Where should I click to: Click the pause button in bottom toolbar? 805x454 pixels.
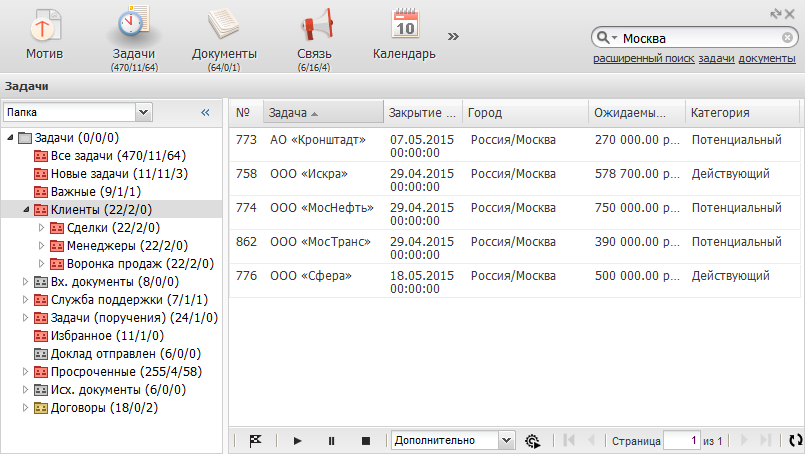tap(332, 441)
